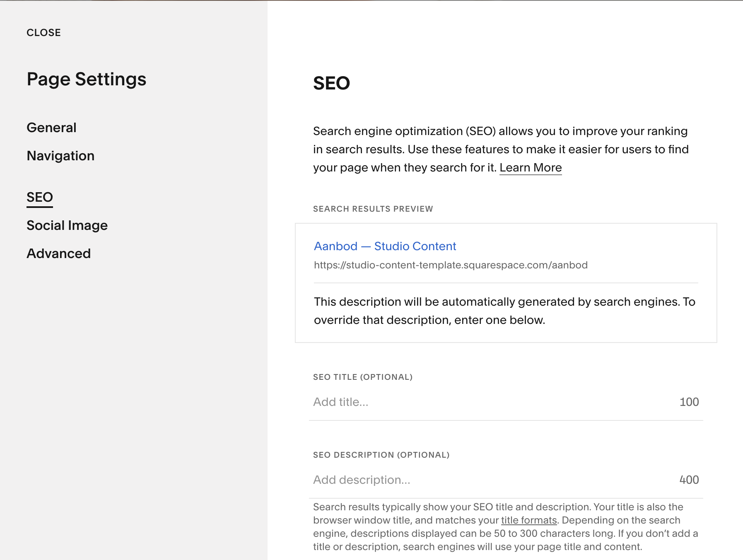Click the Aanbod — Studio Content preview title
Image resolution: width=743 pixels, height=560 pixels.
click(385, 246)
